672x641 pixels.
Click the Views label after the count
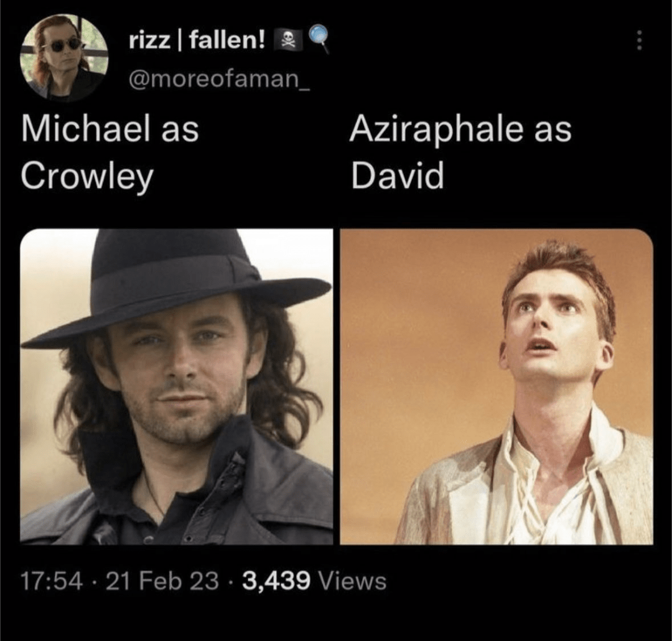(353, 582)
